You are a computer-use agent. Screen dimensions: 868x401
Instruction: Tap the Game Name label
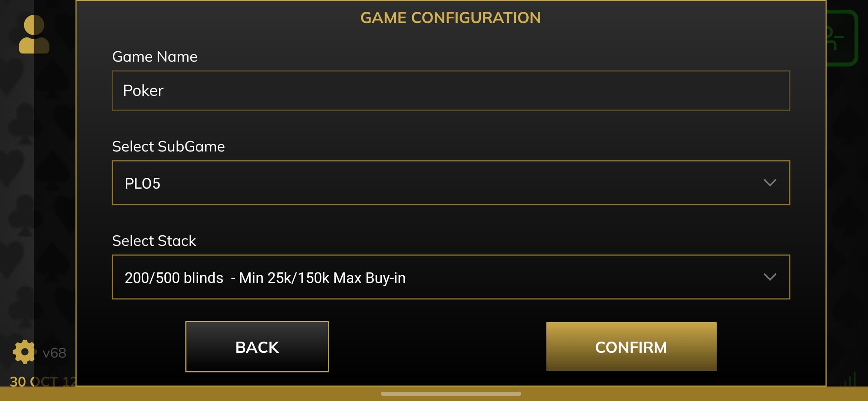click(155, 57)
